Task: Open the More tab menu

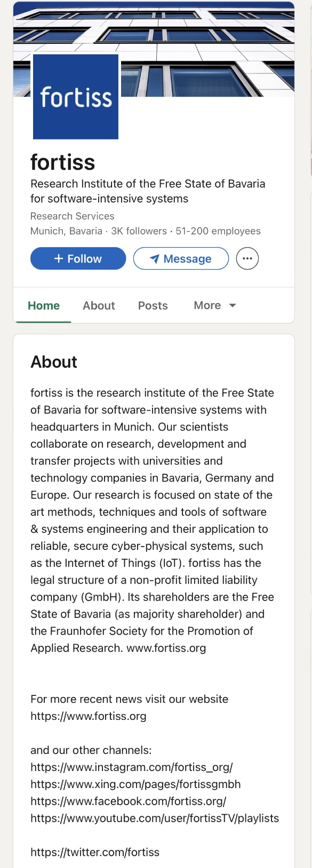Action: click(x=215, y=305)
